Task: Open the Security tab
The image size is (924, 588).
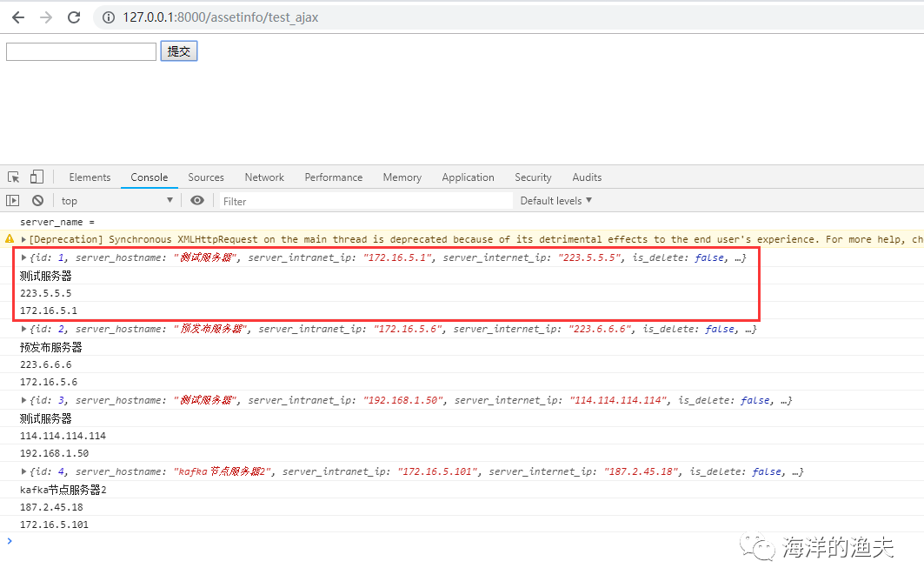Action: tap(533, 177)
